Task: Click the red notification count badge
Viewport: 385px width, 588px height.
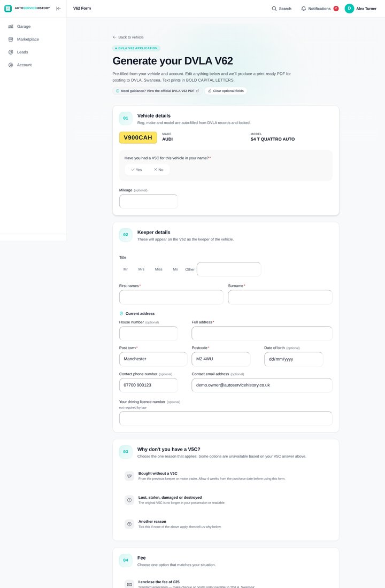Action: tap(336, 8)
